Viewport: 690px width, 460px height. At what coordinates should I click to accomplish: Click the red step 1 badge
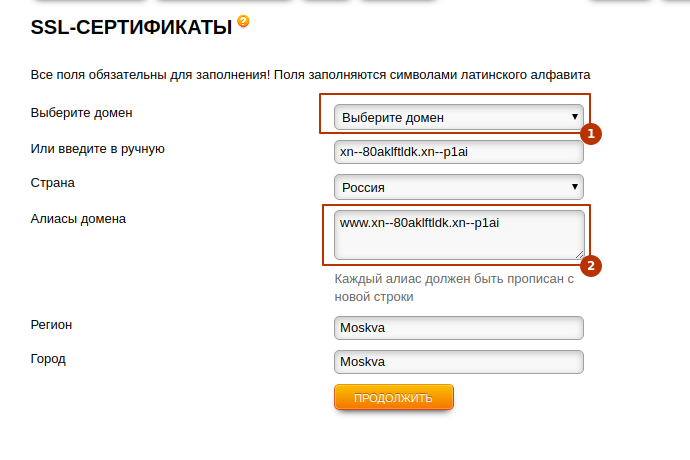click(591, 133)
